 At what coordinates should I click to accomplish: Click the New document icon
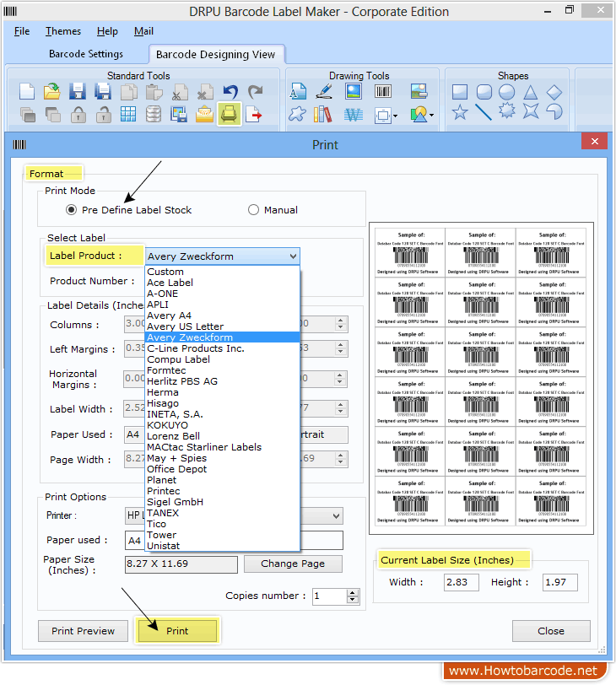click(x=27, y=92)
